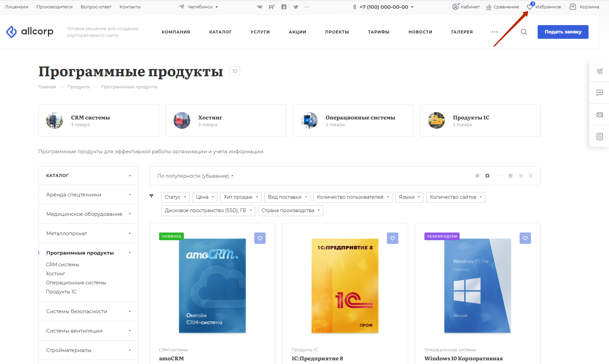Open ГАЛЕРЕЯ menu item

pos(462,32)
